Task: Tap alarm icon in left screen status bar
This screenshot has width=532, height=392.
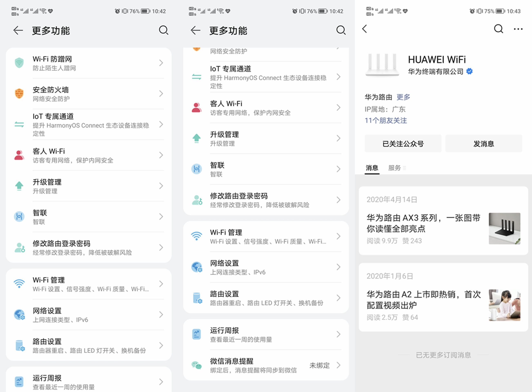Action: click(117, 11)
